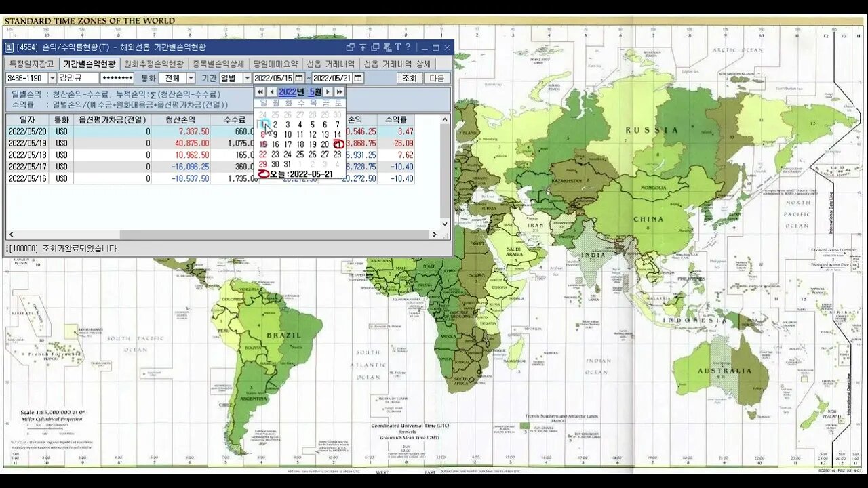
Task: Click the end date calendar icon
Action: point(358,78)
